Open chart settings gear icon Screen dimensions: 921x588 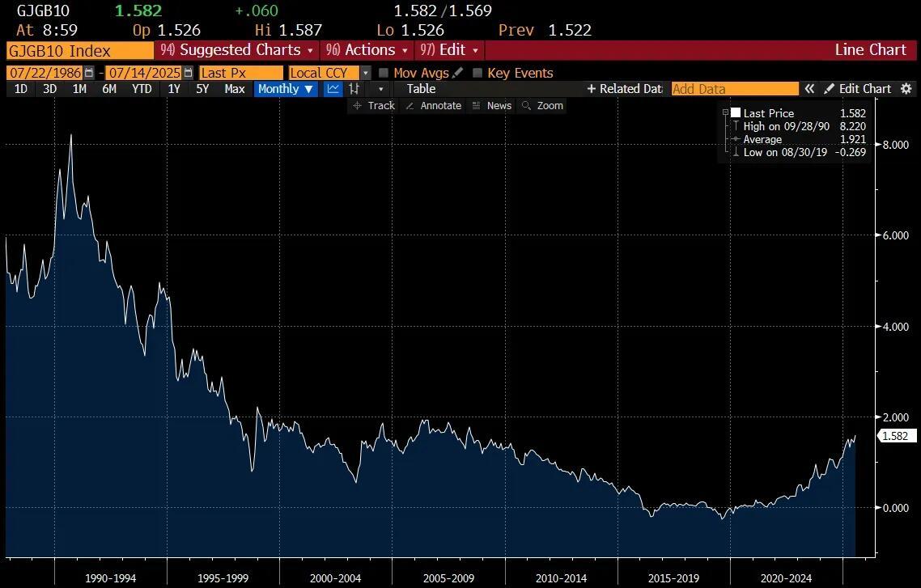[x=906, y=89]
